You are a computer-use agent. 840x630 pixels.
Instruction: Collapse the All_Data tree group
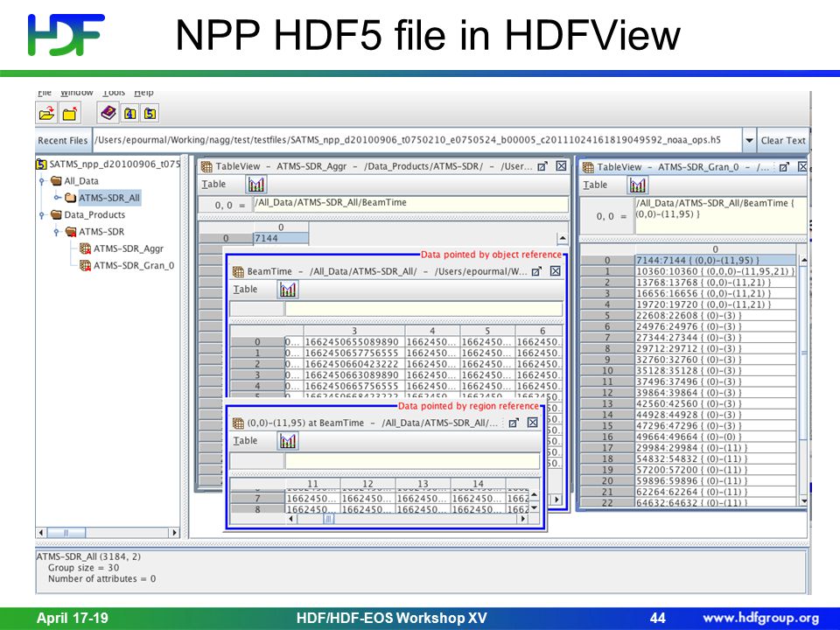coord(42,181)
